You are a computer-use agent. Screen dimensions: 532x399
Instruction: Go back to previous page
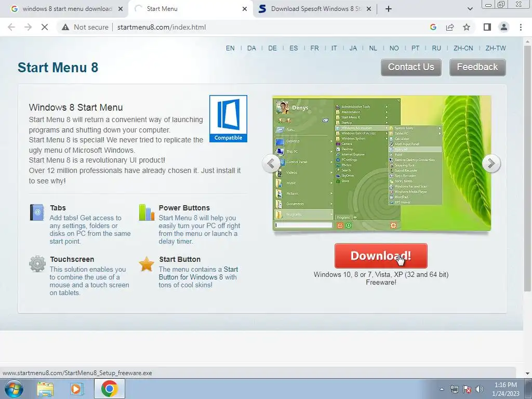tap(11, 27)
